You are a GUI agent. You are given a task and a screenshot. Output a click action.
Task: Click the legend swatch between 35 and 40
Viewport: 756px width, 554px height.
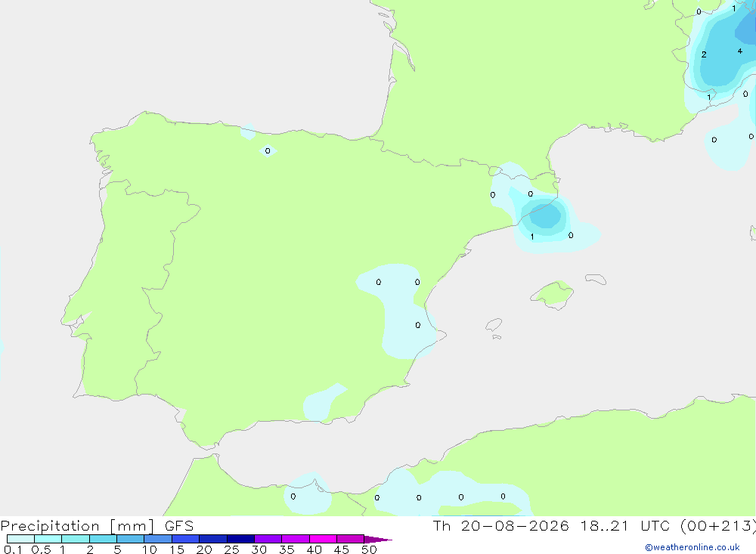click(296, 539)
